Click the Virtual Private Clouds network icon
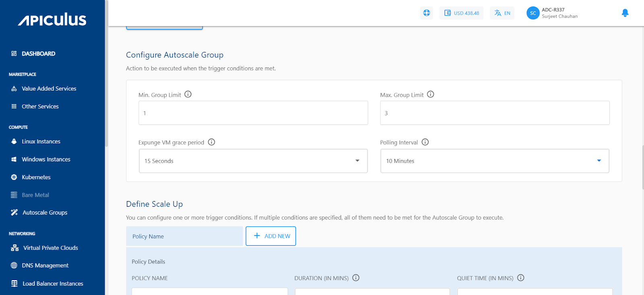 (15, 248)
